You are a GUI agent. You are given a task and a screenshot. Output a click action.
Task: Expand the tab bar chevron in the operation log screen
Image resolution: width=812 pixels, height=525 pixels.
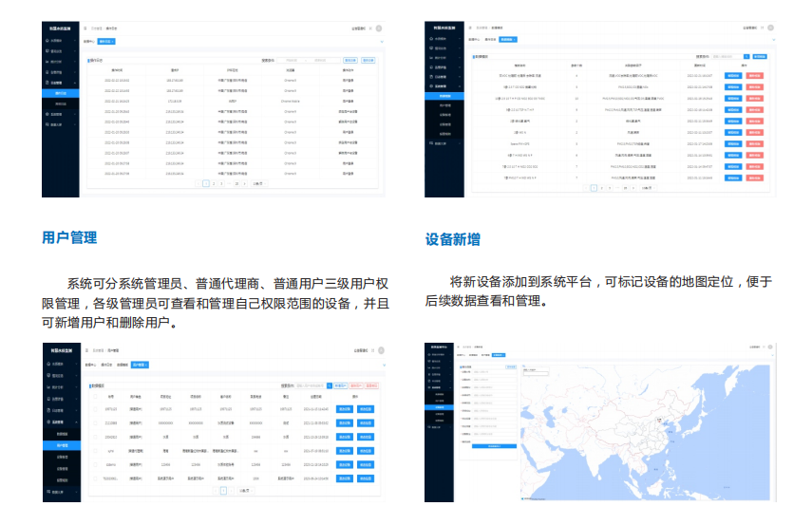click(x=382, y=42)
